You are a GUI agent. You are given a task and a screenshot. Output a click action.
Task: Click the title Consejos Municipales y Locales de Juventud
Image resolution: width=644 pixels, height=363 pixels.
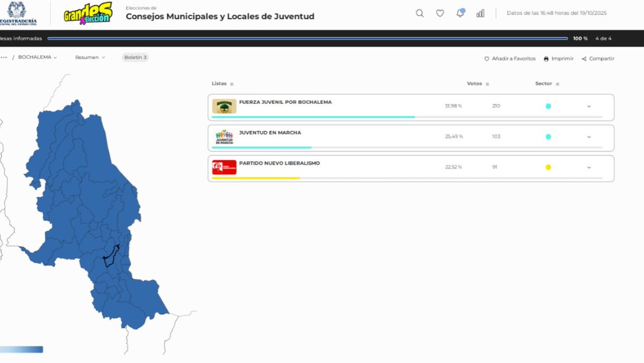(x=220, y=17)
